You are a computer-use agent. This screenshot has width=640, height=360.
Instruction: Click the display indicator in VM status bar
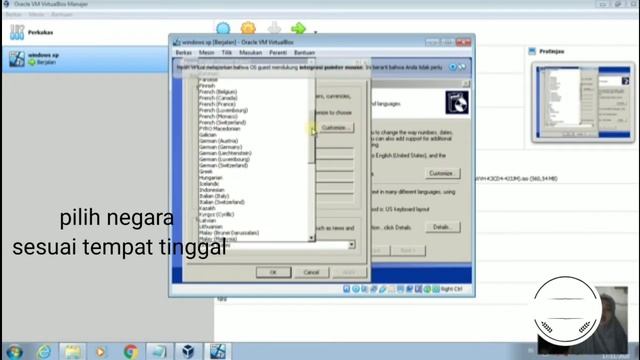pos(400,289)
